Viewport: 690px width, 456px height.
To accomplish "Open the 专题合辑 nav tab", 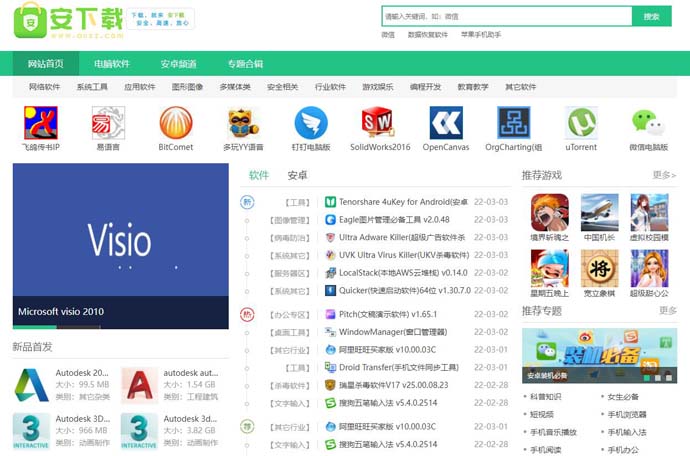I will (x=245, y=64).
